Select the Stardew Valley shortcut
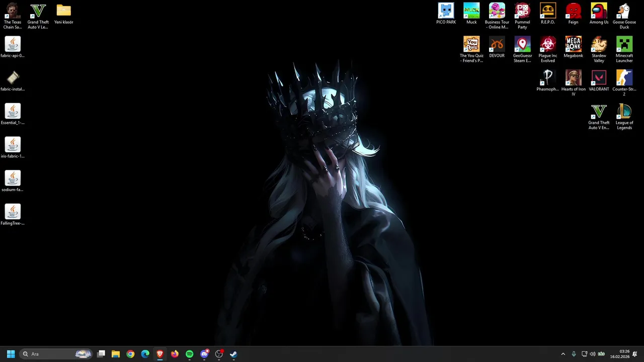This screenshot has width=644, height=362. point(599,50)
